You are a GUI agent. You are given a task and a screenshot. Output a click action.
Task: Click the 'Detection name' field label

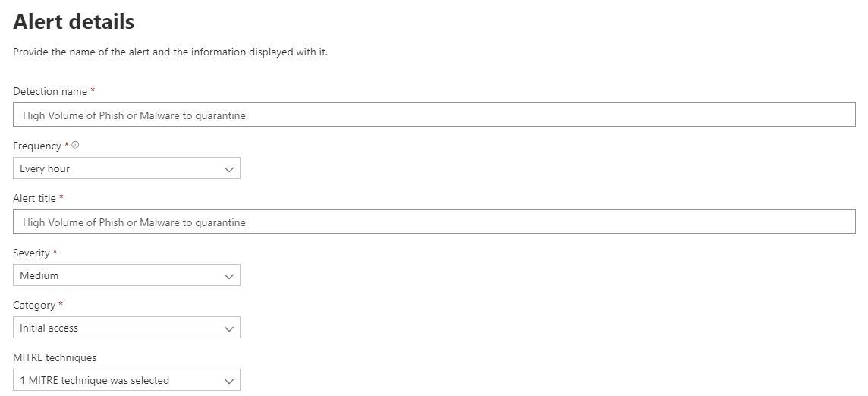point(50,91)
